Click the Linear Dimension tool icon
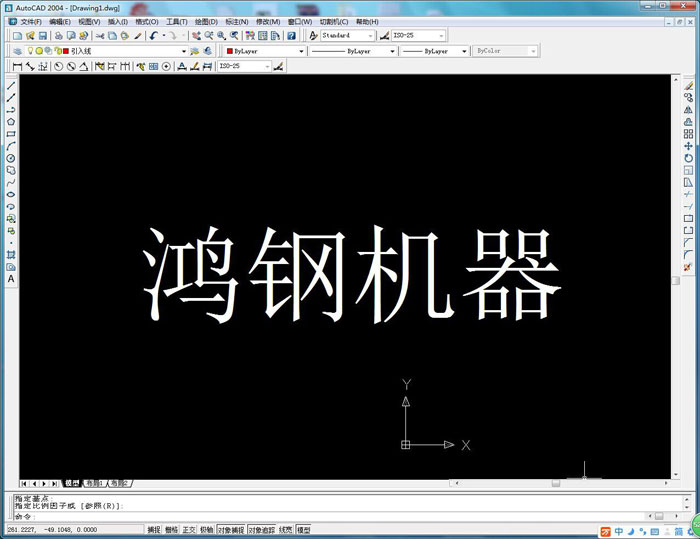The width and height of the screenshot is (700, 539). (x=17, y=67)
